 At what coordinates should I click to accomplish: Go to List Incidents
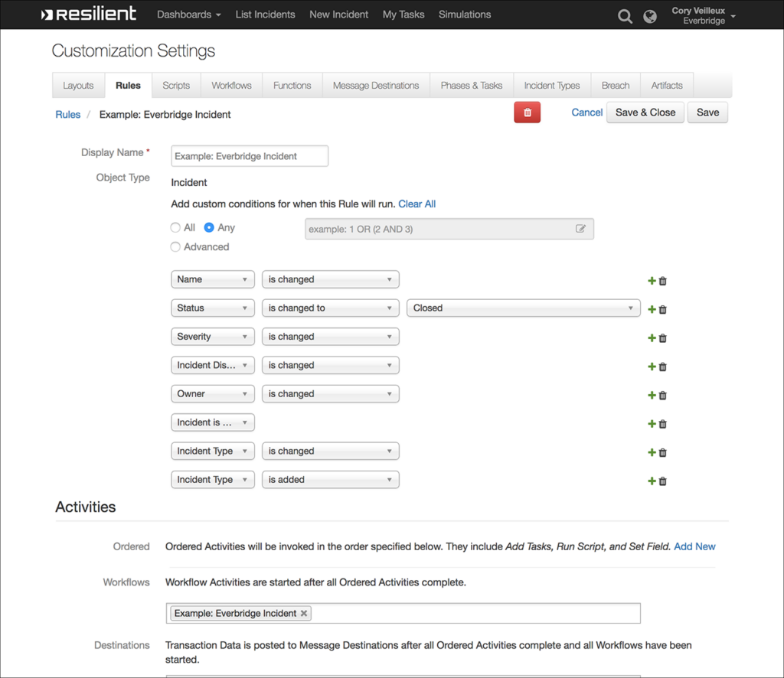[x=265, y=15]
